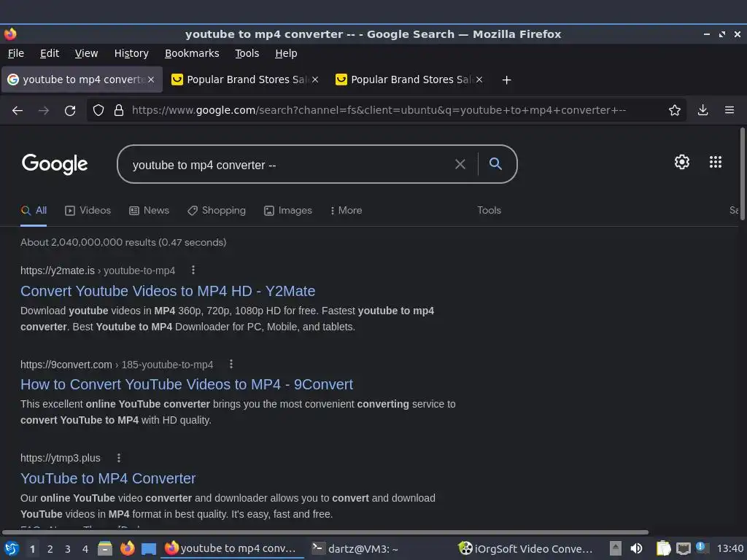Open the tracking protection shield icon
747x560 pixels.
98,111
